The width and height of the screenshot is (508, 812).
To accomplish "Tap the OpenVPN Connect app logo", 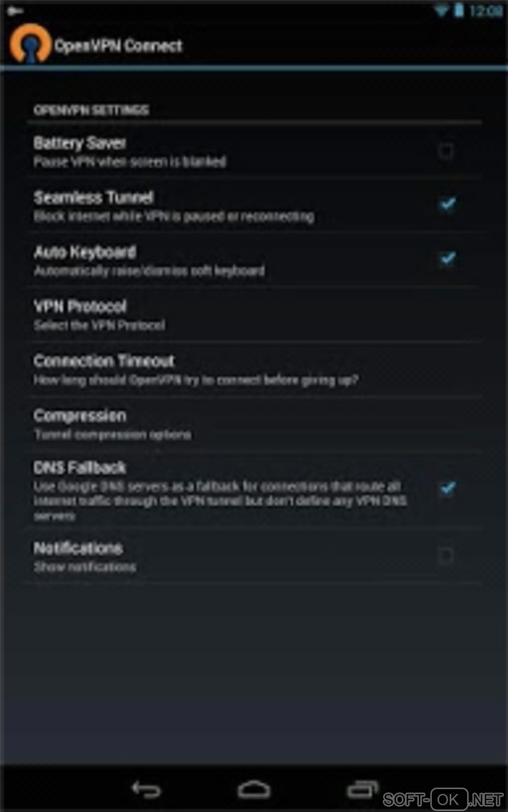I will pyautogui.click(x=30, y=44).
